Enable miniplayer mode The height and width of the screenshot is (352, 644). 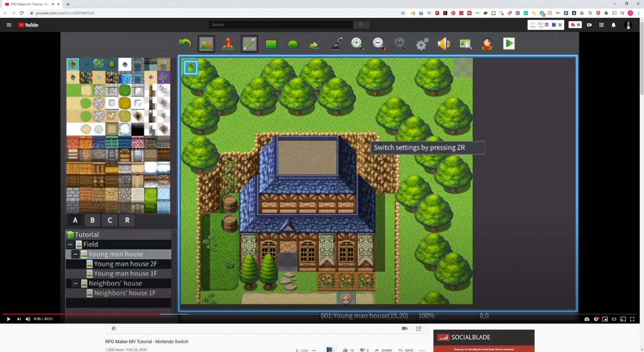(x=605, y=319)
